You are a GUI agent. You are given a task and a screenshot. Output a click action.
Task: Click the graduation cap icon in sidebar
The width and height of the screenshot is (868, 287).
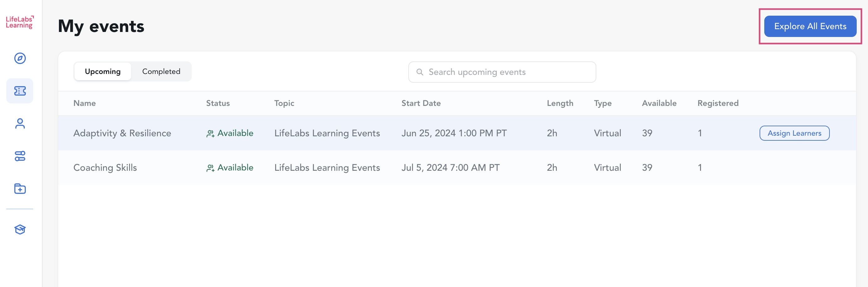(x=20, y=229)
